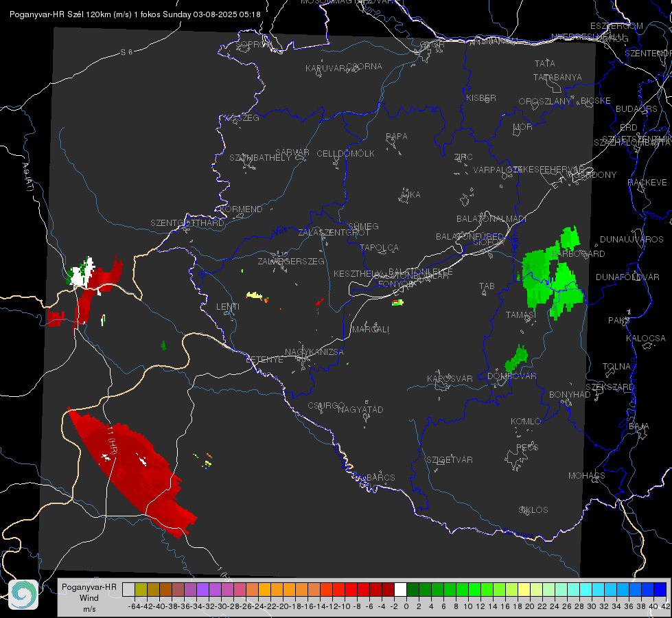Click the 'CSORNA' city label
The height and width of the screenshot is (618, 672).
[x=364, y=67]
